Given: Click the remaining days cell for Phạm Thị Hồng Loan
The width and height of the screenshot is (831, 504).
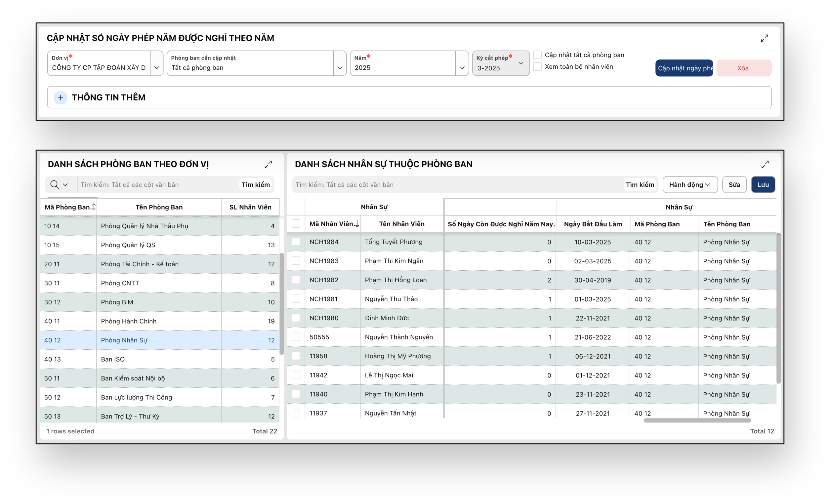Looking at the screenshot, I should (500, 280).
